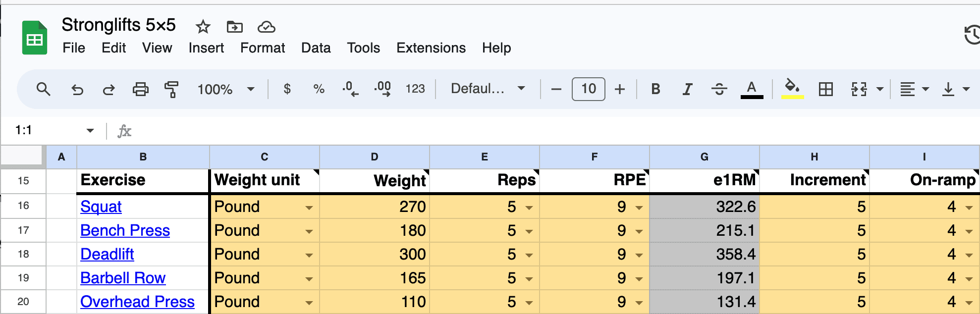Click the select-all corner box
The width and height of the screenshot is (980, 314).
(x=21, y=155)
